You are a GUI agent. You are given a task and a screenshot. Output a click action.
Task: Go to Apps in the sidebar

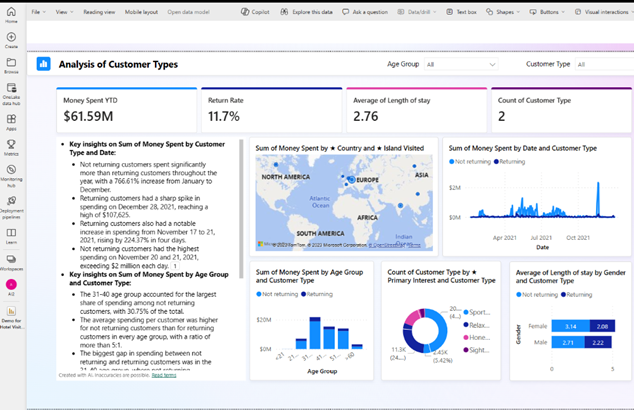[11, 120]
